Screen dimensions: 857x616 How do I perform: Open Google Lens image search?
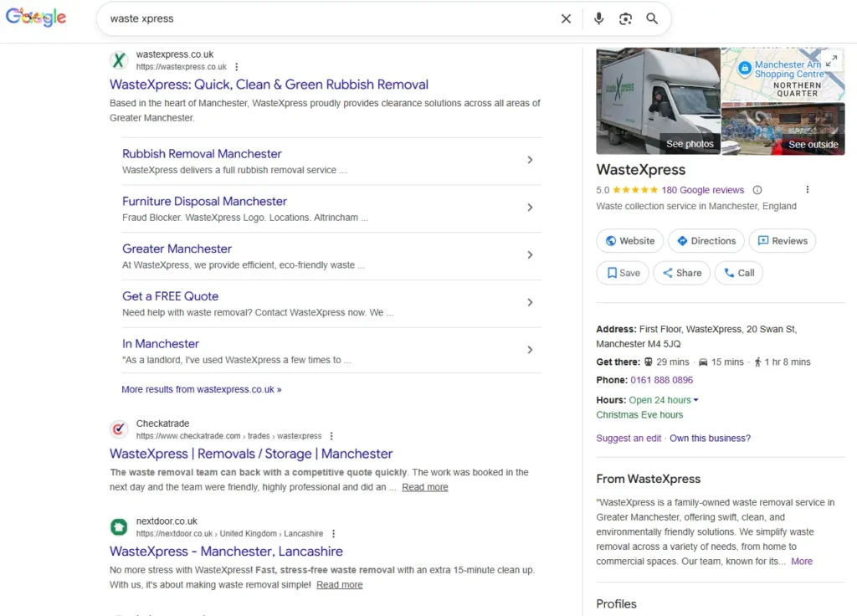click(x=625, y=18)
